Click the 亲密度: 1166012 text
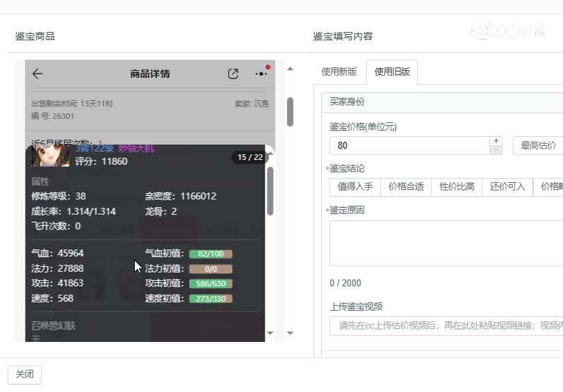Image resolution: width=563 pixels, height=392 pixels. 181,197
